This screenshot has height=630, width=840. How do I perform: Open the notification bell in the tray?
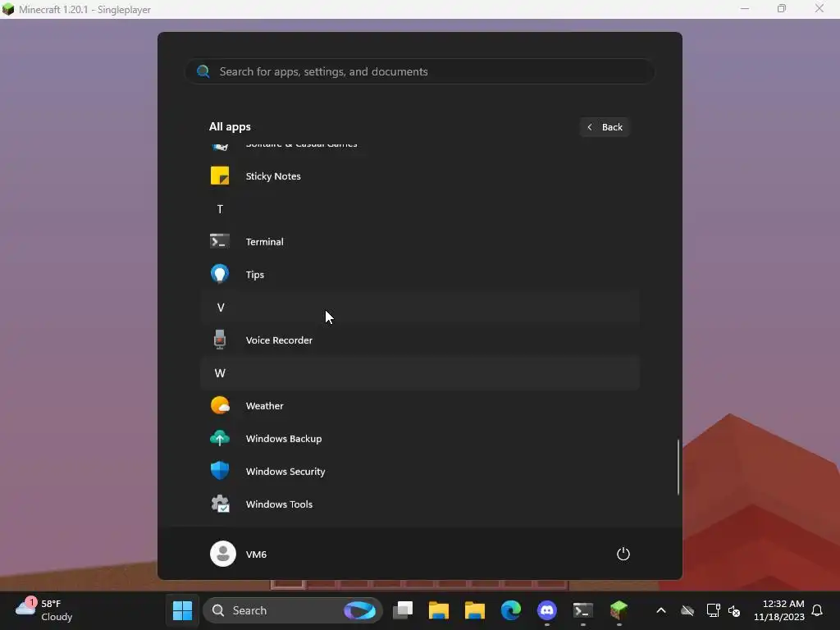(x=817, y=610)
